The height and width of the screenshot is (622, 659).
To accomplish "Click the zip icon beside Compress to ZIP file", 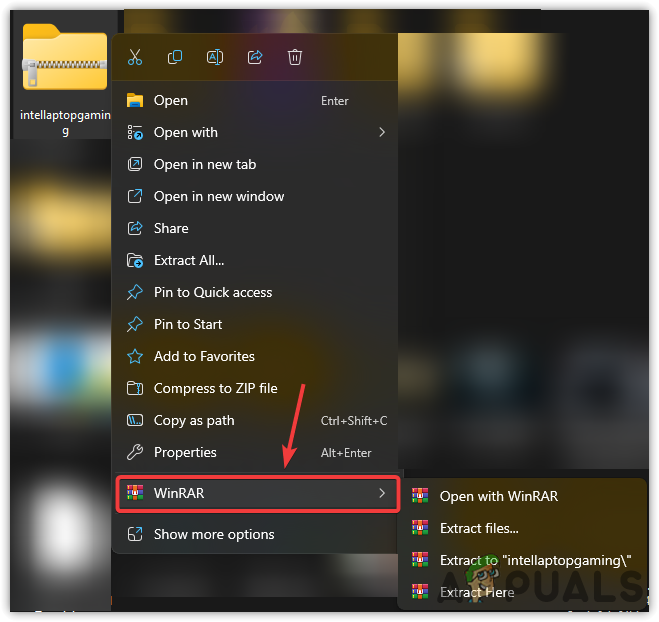I will (x=135, y=388).
